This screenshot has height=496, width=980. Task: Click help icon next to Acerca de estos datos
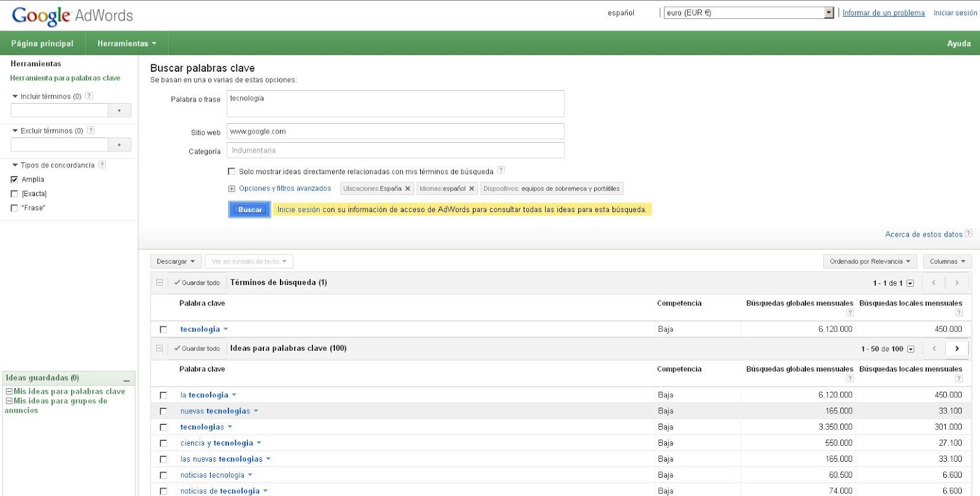(968, 233)
